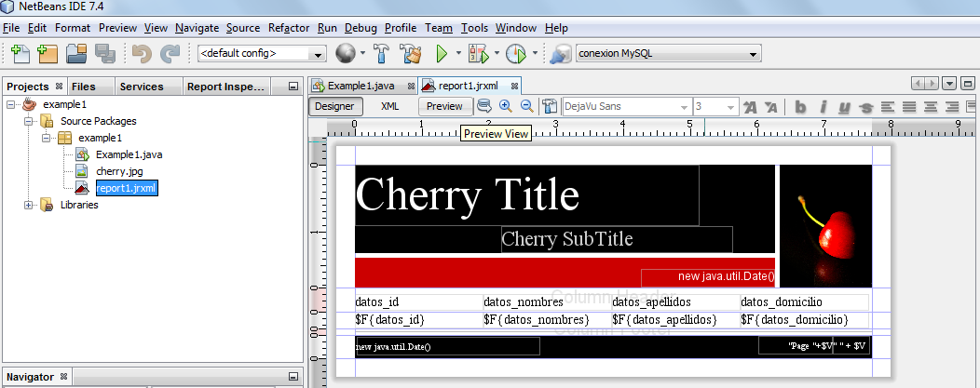Screen dimensions: 980x388
Task: Click the format painter icon beside font box
Action: [x=550, y=106]
